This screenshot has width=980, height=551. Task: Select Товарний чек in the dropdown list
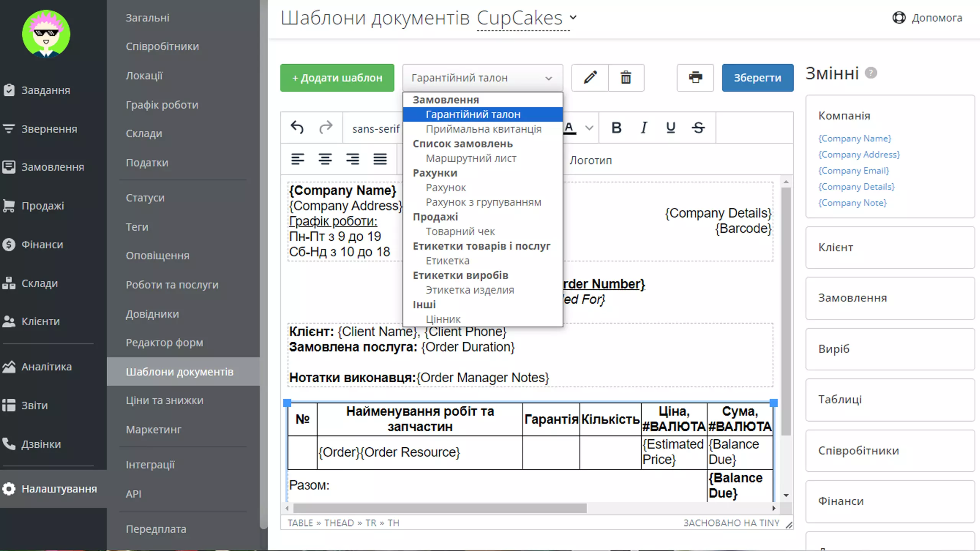pyautogui.click(x=483, y=231)
